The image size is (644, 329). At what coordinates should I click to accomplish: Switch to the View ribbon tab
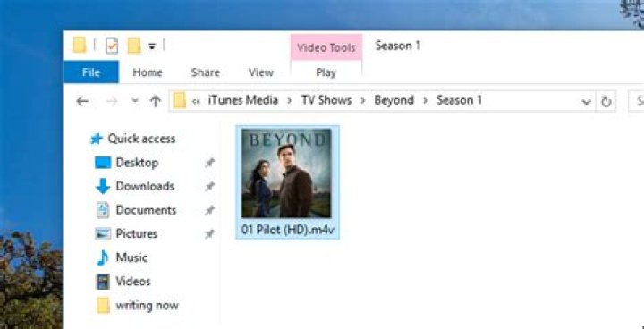pyautogui.click(x=261, y=72)
